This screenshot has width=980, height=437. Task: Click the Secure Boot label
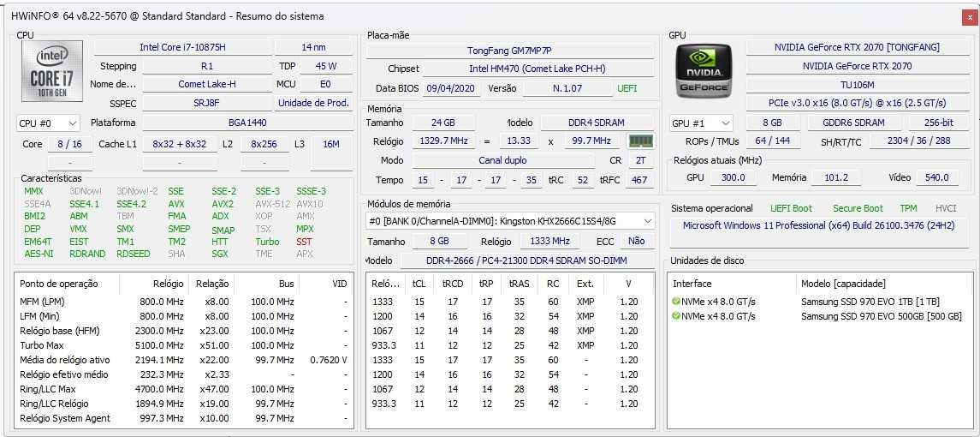pyautogui.click(x=858, y=208)
